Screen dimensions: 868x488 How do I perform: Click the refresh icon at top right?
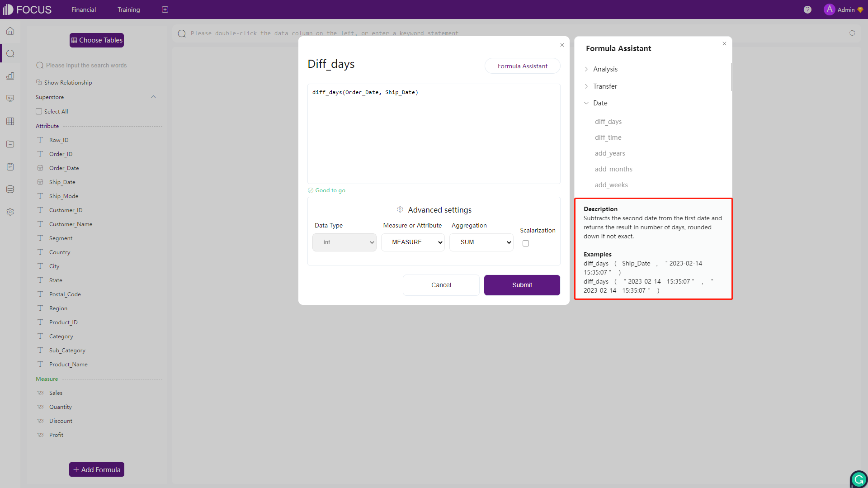click(x=852, y=33)
